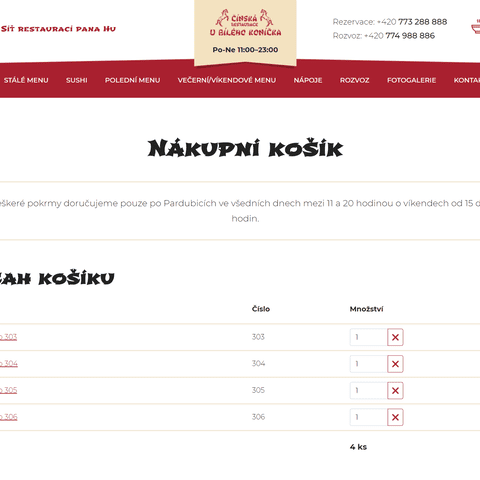
Task: Open the Stálé menu tab
Action: point(26,80)
